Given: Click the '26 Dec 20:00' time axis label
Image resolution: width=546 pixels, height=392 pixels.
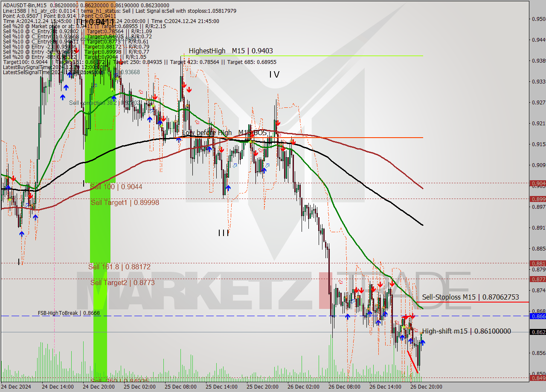Looking at the screenshot, I should (x=426, y=387).
